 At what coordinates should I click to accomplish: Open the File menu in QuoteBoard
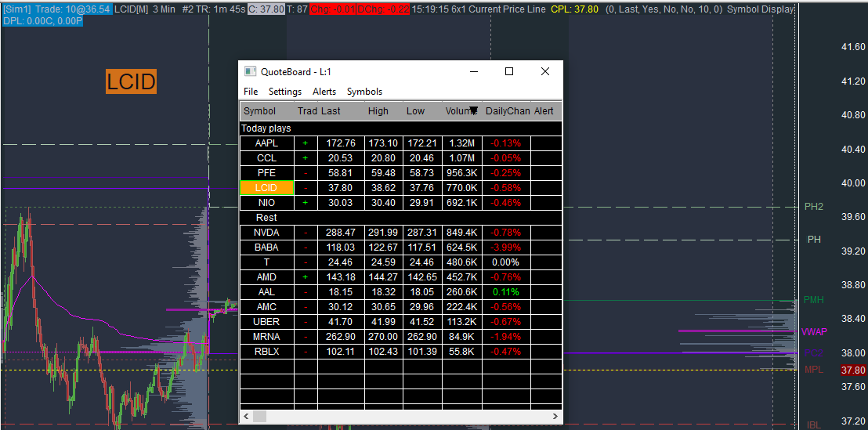point(250,92)
